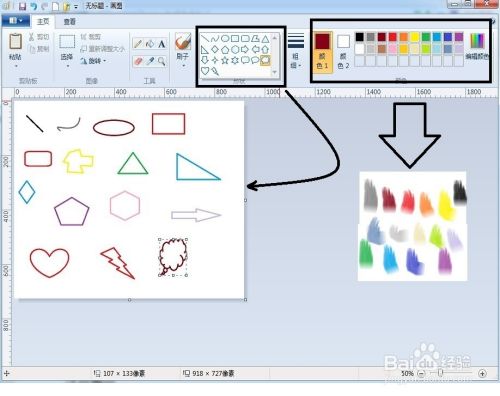
Task: Click the Crop (裁剪) button
Action: (90, 37)
